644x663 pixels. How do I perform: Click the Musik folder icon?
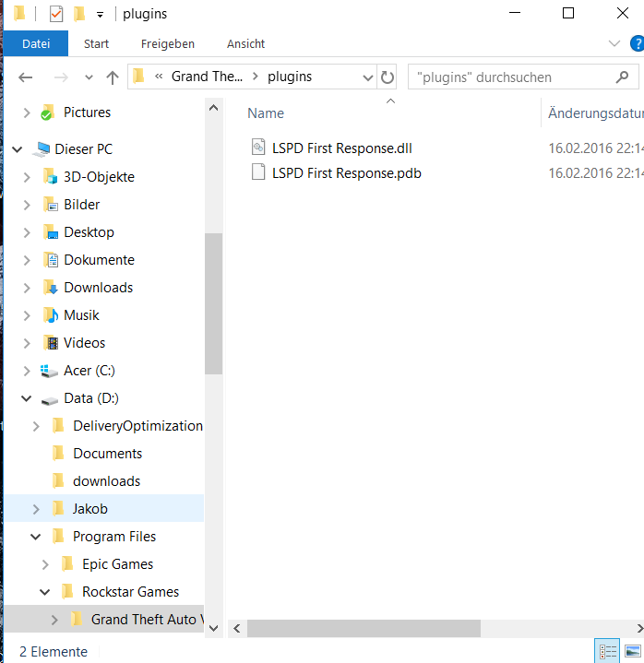51,315
